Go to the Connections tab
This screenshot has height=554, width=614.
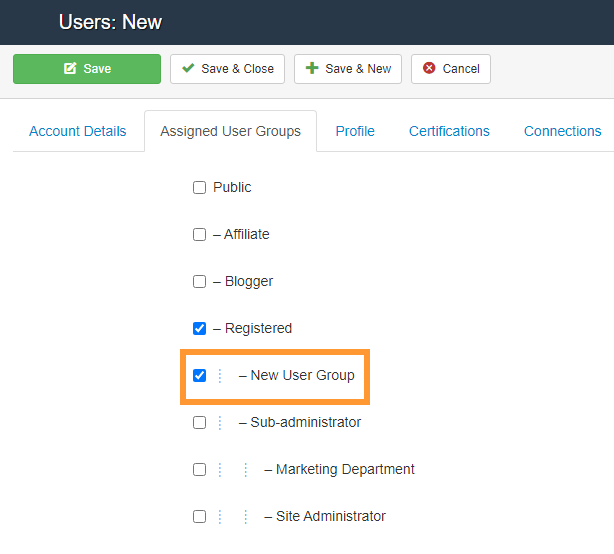(x=562, y=131)
